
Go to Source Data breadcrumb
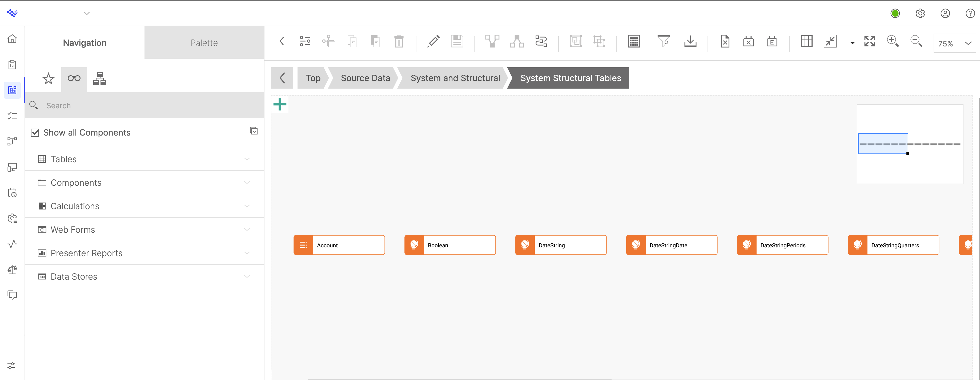coord(365,78)
